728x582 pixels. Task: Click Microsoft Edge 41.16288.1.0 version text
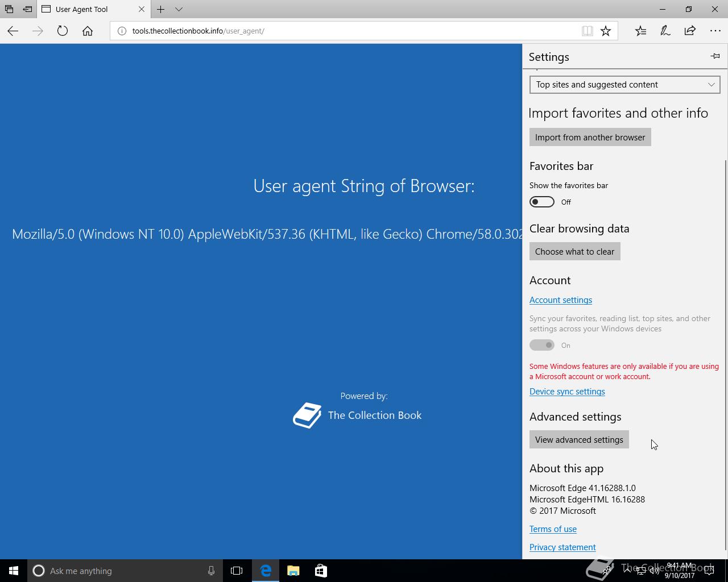[x=582, y=488]
